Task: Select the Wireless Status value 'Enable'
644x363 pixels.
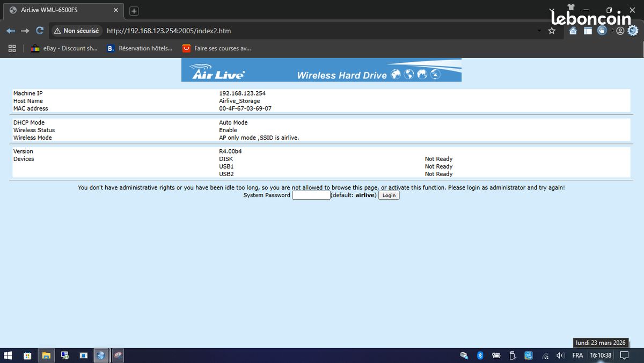Action: tap(228, 130)
